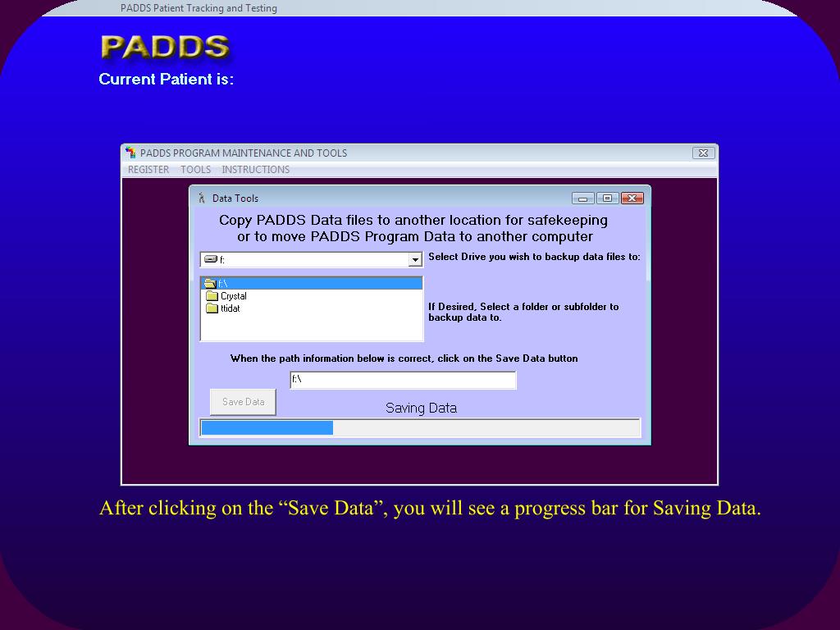Click the backup path input field
Viewport: 840px width, 630px height.
403,380
